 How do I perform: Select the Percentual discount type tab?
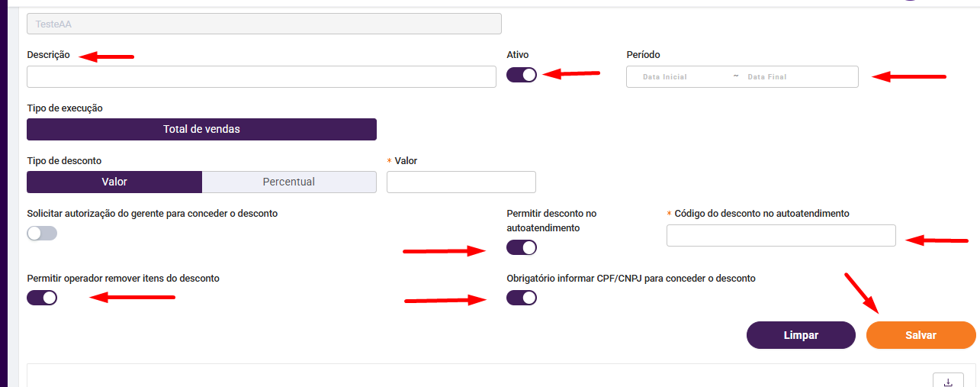tap(289, 182)
